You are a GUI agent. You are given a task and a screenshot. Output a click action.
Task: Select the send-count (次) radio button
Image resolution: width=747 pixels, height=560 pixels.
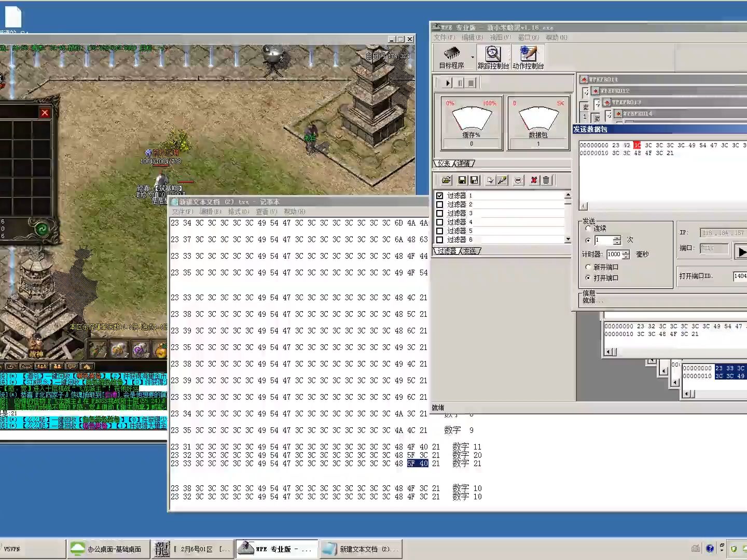coord(588,240)
